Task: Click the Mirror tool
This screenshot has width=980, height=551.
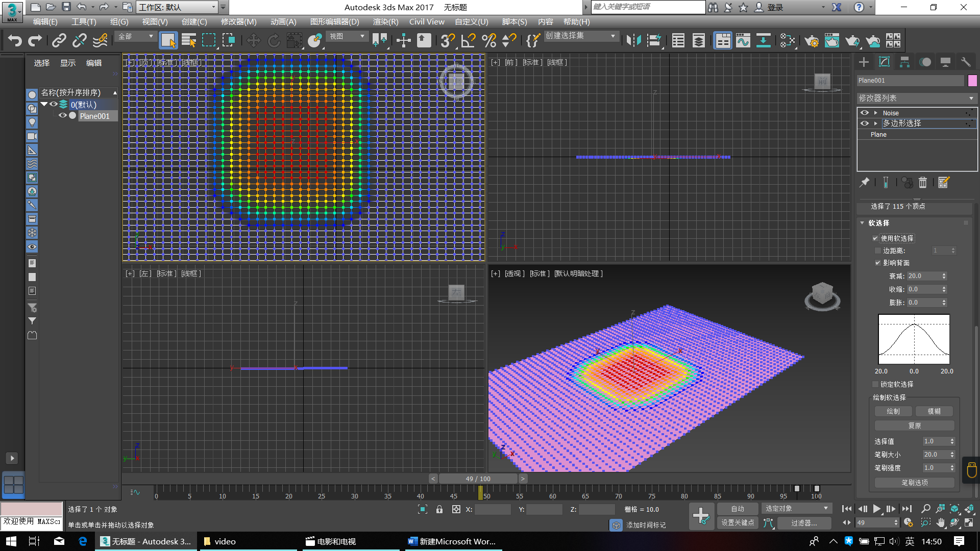Action: pyautogui.click(x=633, y=40)
